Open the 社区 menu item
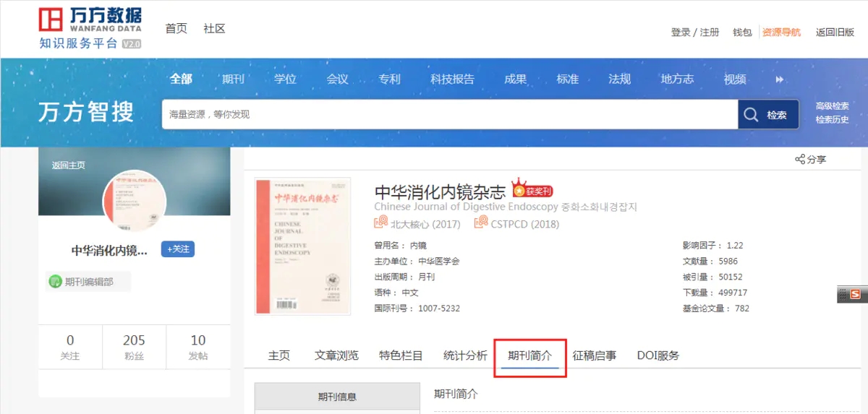This screenshot has width=868, height=414. 215,29
